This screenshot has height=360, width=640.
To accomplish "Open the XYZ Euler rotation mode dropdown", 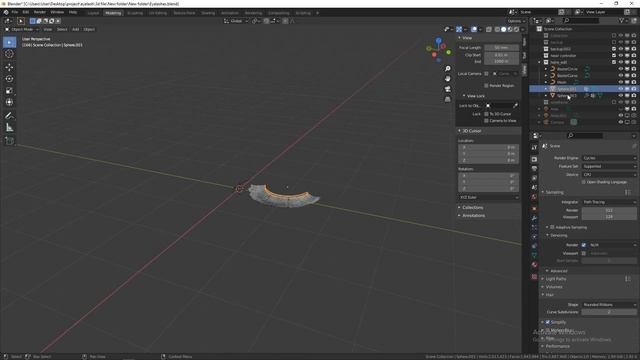I will [489, 198].
